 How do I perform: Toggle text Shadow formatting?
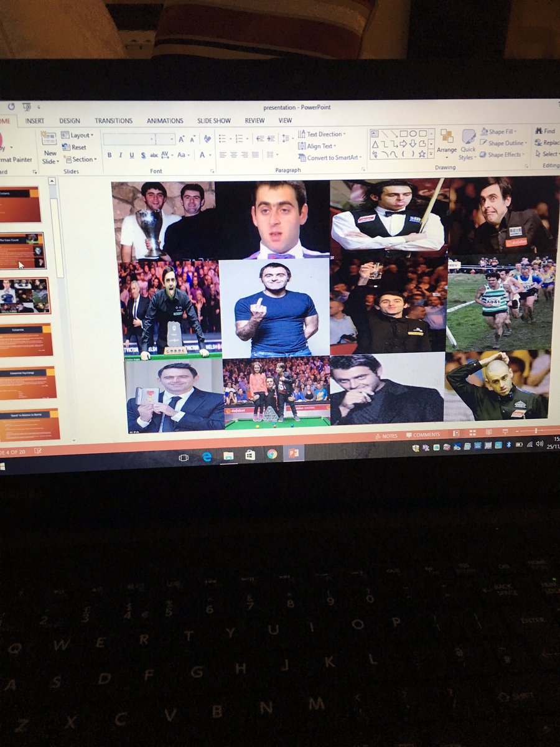click(142, 155)
